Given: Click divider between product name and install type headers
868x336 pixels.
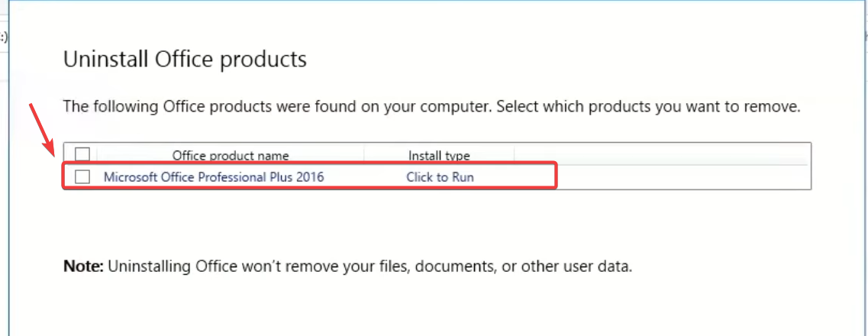Looking at the screenshot, I should pyautogui.click(x=364, y=155).
